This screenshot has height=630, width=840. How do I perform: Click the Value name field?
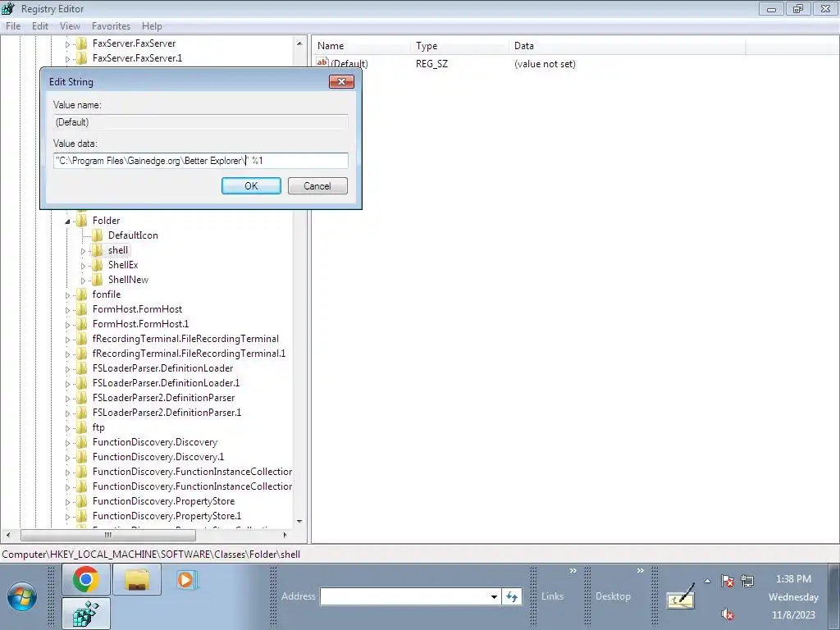click(200, 122)
